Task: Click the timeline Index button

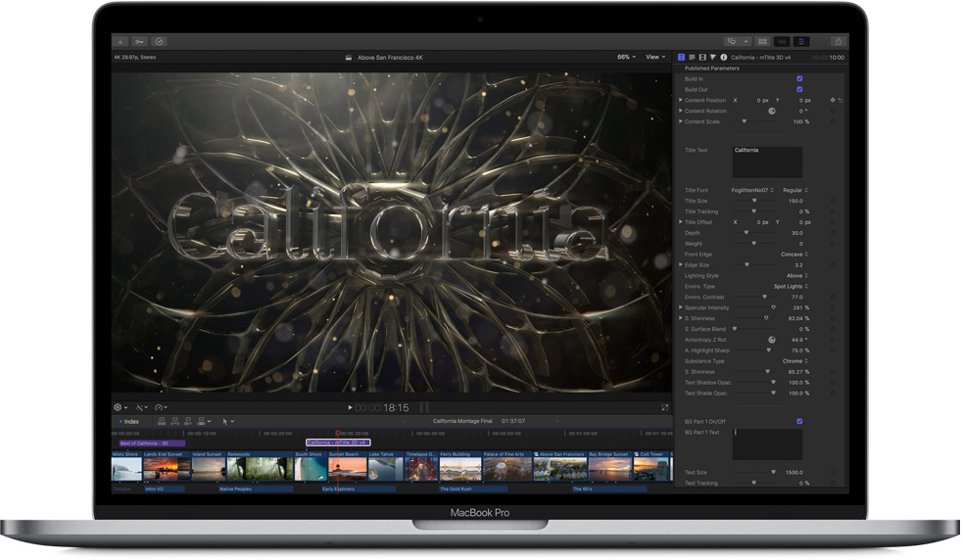Action: coord(129,422)
